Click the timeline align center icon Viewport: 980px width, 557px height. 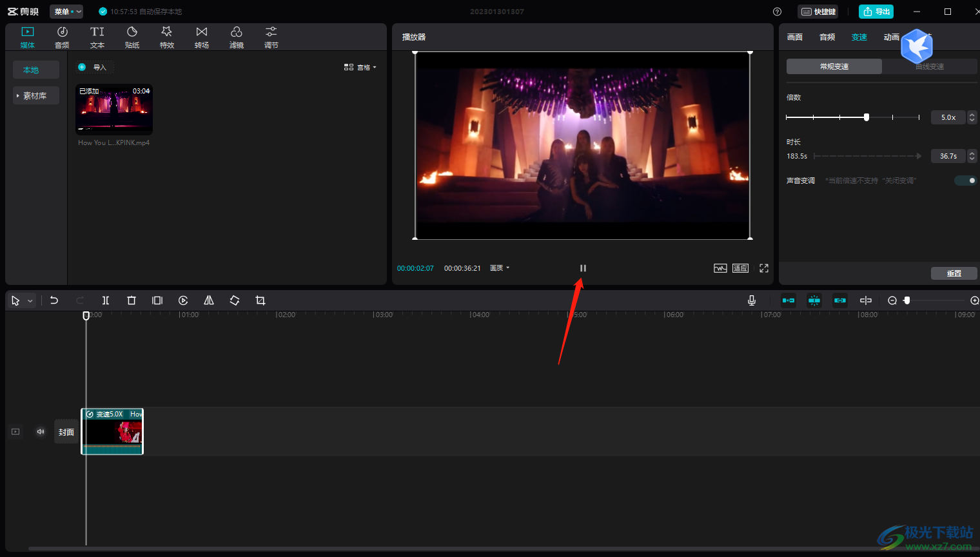click(866, 300)
